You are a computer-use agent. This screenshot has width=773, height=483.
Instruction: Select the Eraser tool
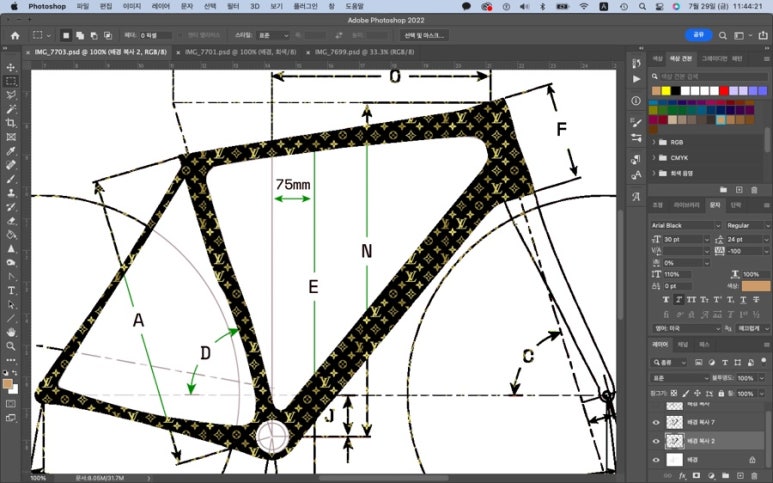click(x=11, y=221)
